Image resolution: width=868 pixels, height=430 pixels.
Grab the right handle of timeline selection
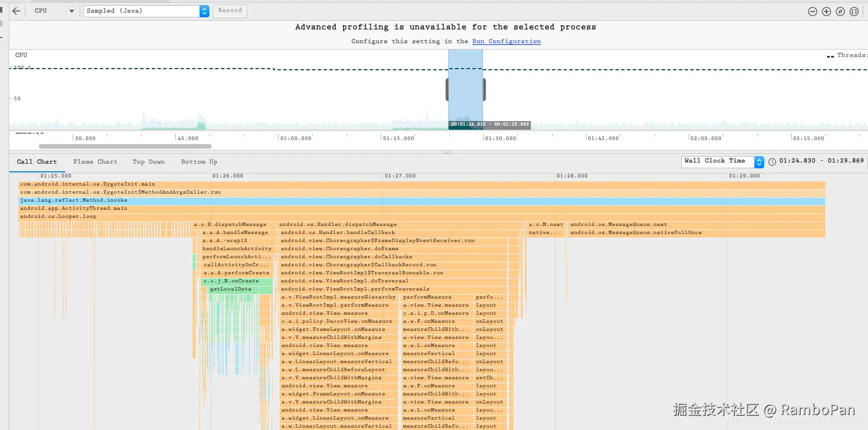point(484,89)
